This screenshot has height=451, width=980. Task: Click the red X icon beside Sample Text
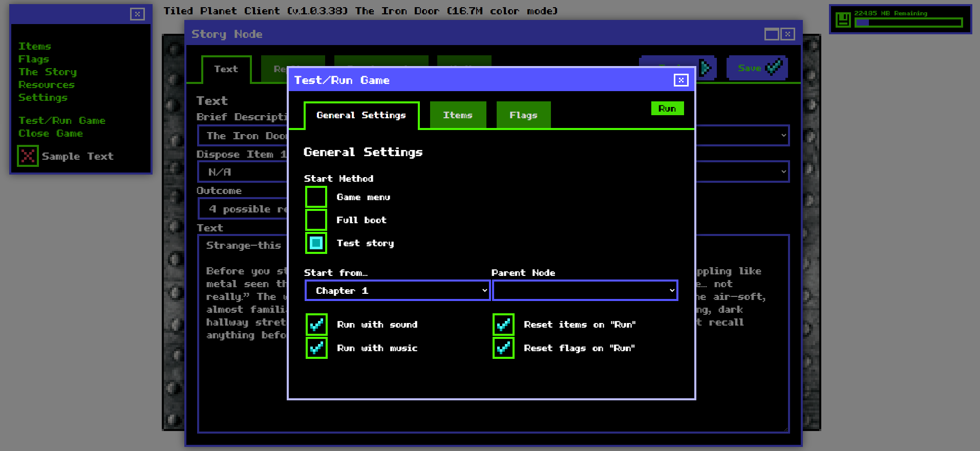click(x=28, y=156)
